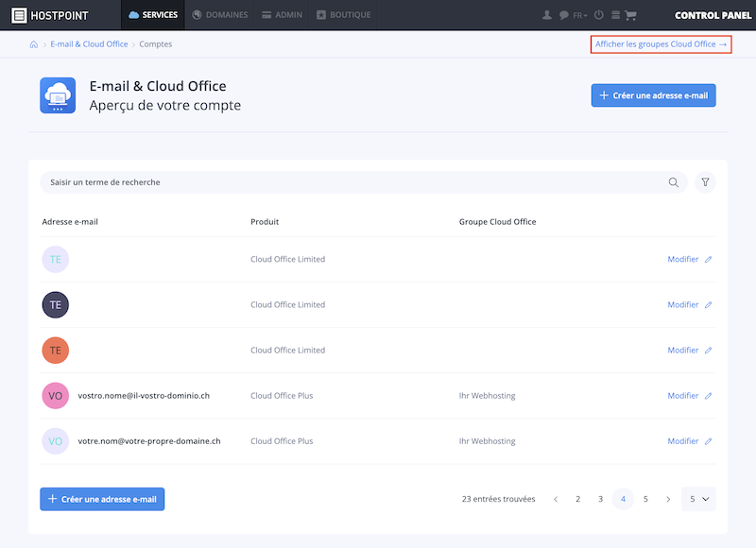Click the magnifier search icon
The image size is (756, 548).
[x=674, y=182]
